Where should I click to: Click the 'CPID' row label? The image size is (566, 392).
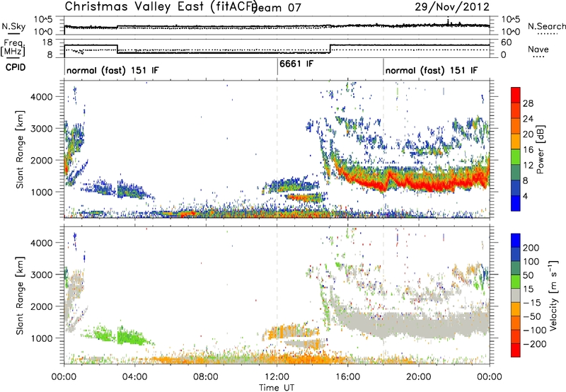pyautogui.click(x=16, y=67)
